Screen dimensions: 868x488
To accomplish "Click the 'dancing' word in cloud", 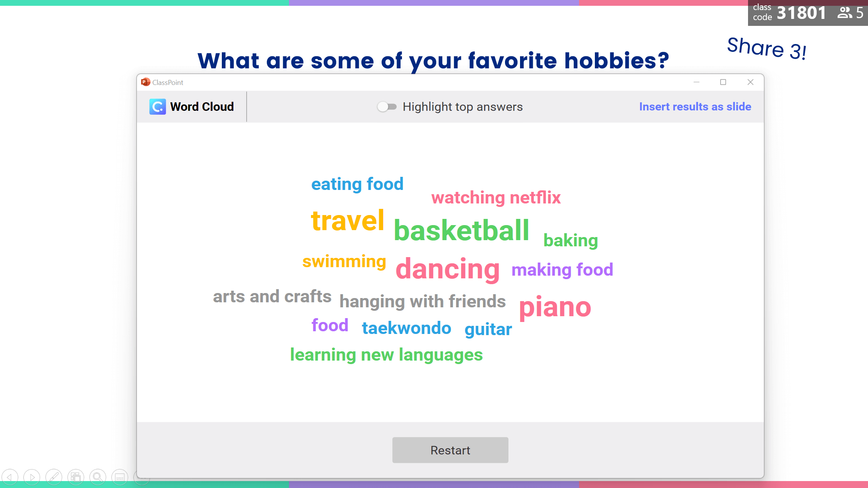I will coord(448,268).
